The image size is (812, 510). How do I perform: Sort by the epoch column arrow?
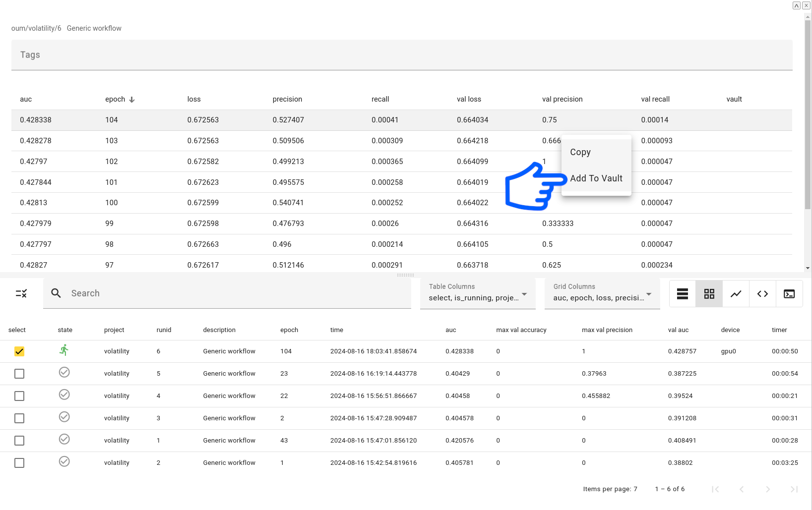click(132, 100)
